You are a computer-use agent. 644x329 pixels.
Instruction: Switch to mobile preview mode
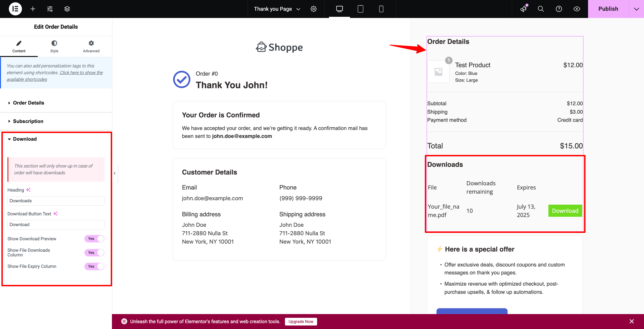(x=381, y=9)
